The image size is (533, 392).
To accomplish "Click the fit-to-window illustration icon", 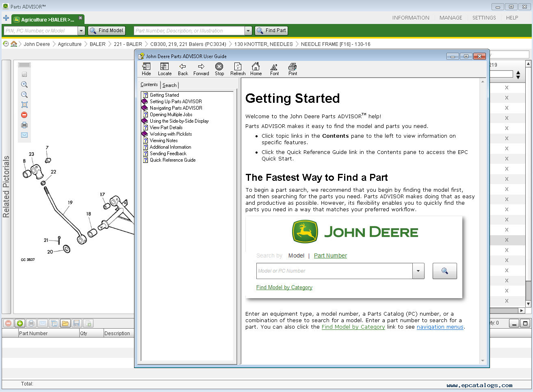I will 24,105.
